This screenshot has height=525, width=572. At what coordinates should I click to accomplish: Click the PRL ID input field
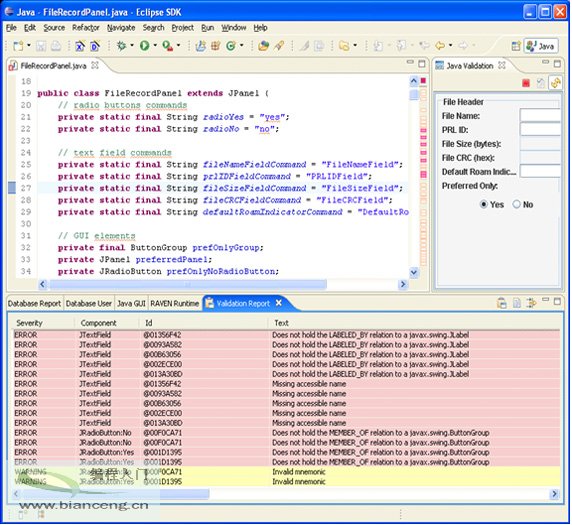(x=540, y=129)
